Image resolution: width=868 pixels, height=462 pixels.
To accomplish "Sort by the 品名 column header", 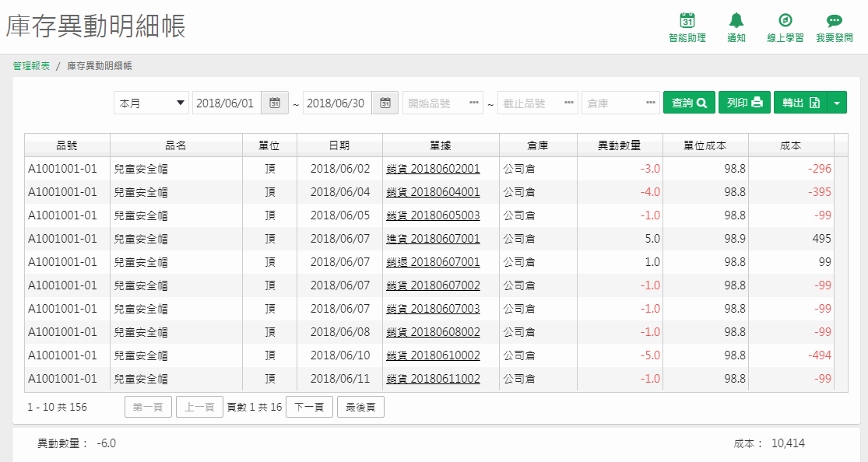I will coord(176,145).
